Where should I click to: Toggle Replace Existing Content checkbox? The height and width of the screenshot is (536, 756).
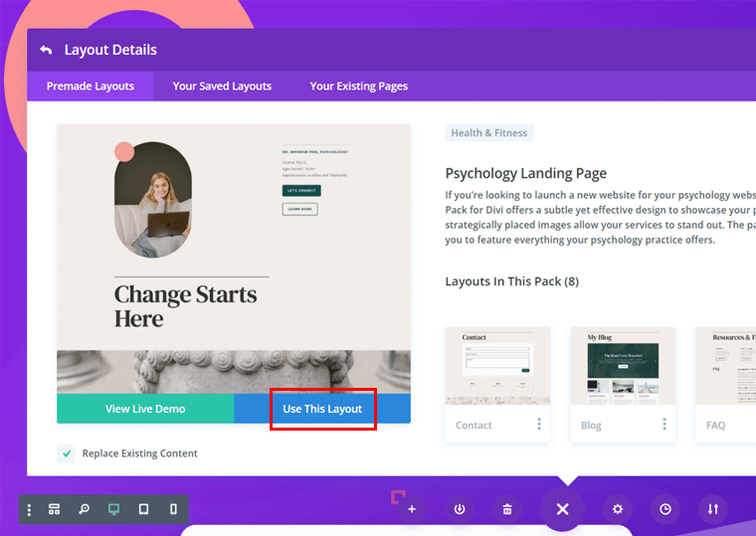[x=66, y=453]
